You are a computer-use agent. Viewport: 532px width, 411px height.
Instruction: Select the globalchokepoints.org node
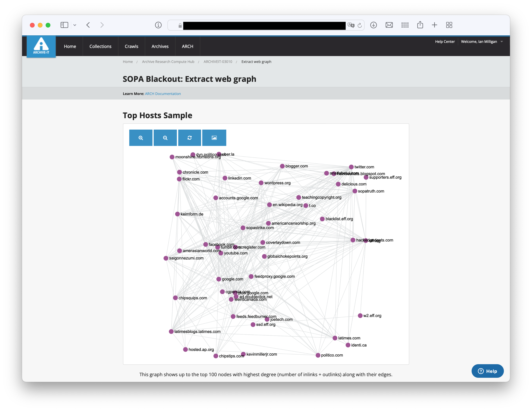pos(264,256)
